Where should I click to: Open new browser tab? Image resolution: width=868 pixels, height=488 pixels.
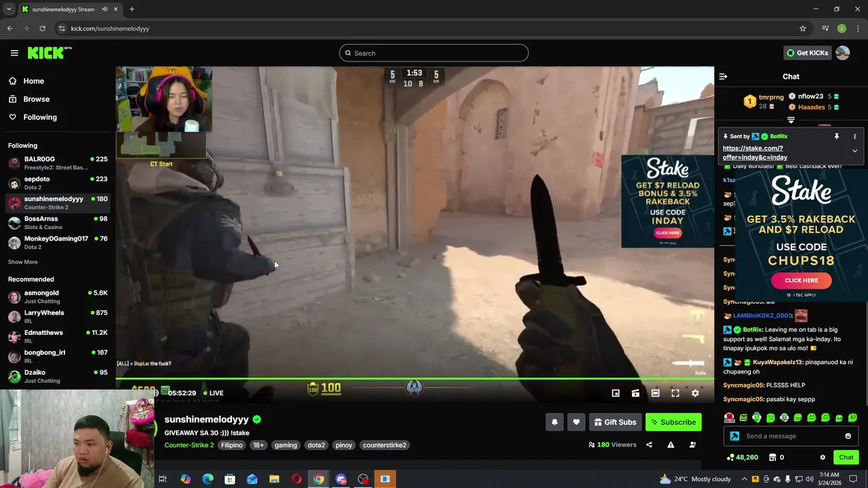(x=132, y=9)
